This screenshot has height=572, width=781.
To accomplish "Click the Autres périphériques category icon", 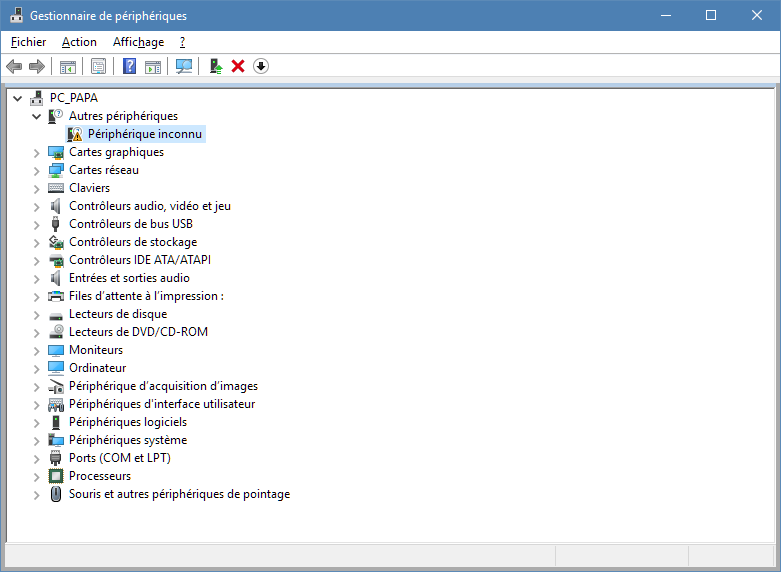I will tap(55, 116).
